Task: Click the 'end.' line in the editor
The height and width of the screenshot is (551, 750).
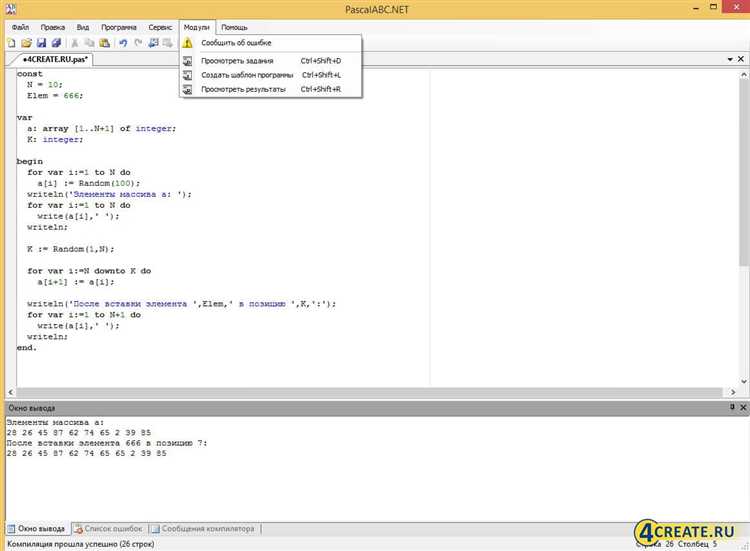Action: [x=27, y=348]
